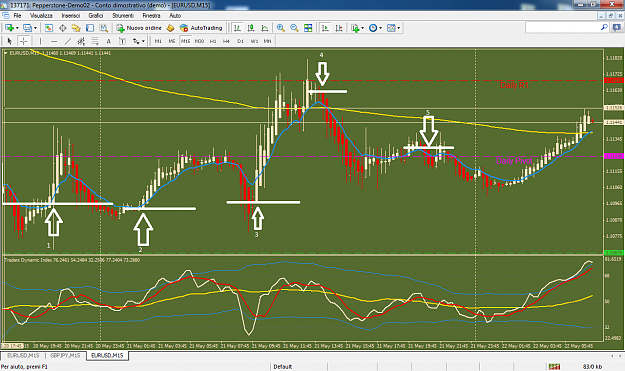Toggle chart shift from right border
The image size is (625, 371).
tap(339, 28)
